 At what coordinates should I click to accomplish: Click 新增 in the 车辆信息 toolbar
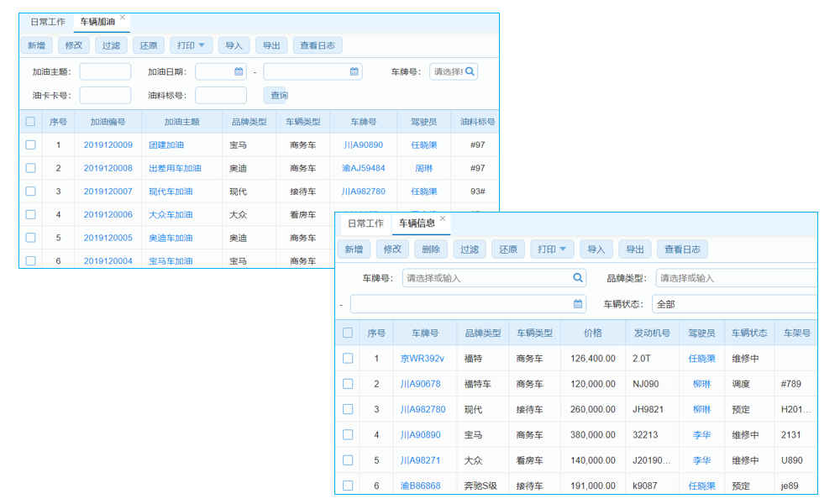coord(354,249)
